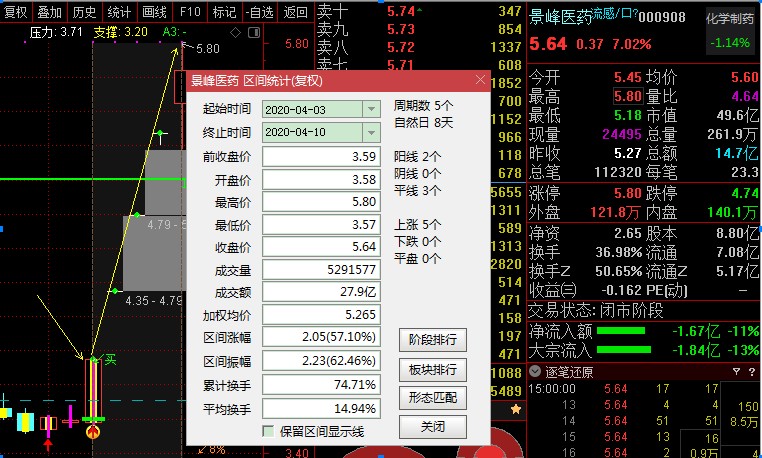Click the gold star icon
762x458 pixels.
coord(516,409)
